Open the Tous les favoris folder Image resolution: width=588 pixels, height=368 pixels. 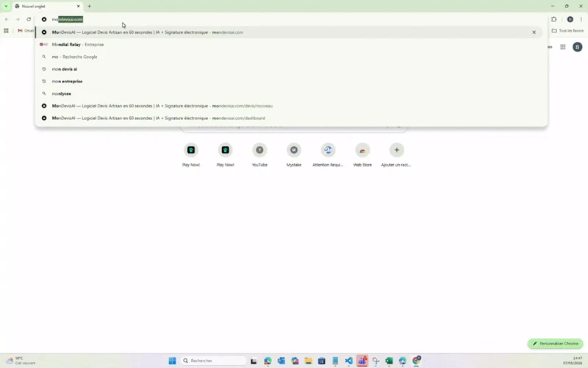[567, 31]
